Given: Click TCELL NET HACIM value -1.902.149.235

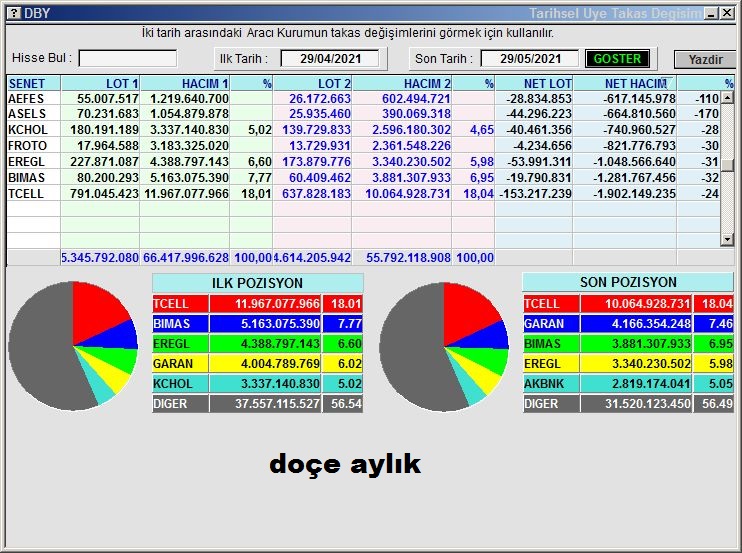Looking at the screenshot, I should tap(635, 194).
